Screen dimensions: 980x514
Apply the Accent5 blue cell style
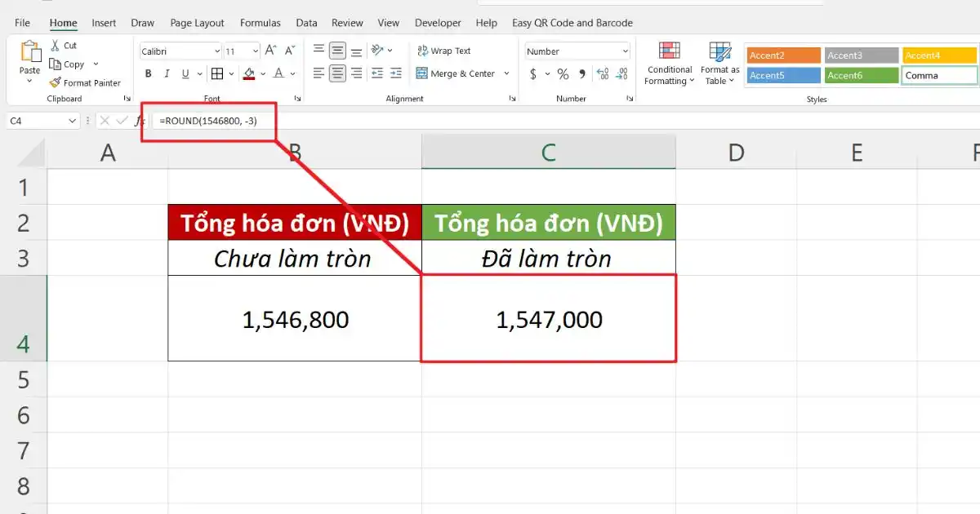coord(784,75)
